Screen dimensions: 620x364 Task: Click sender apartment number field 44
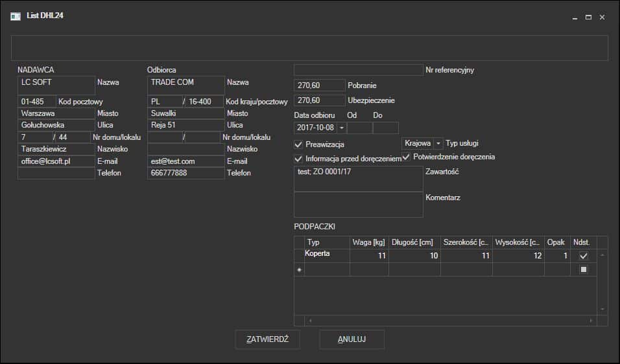(x=73, y=137)
